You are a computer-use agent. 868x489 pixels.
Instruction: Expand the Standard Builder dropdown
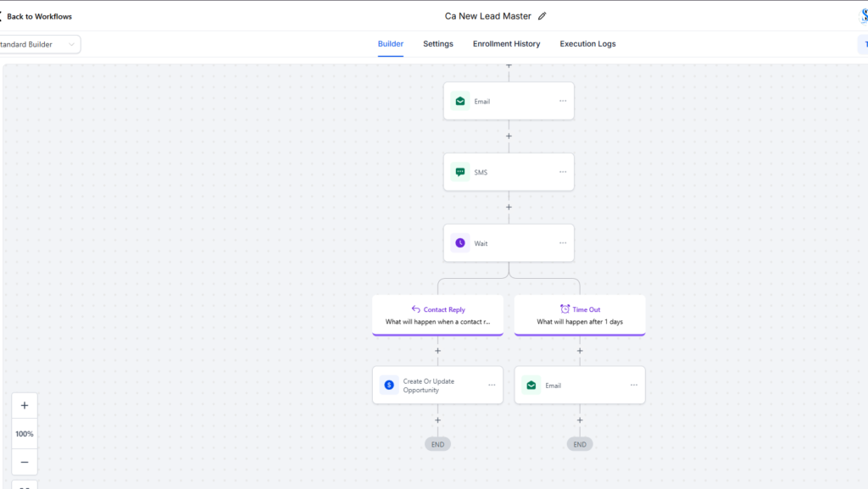39,44
